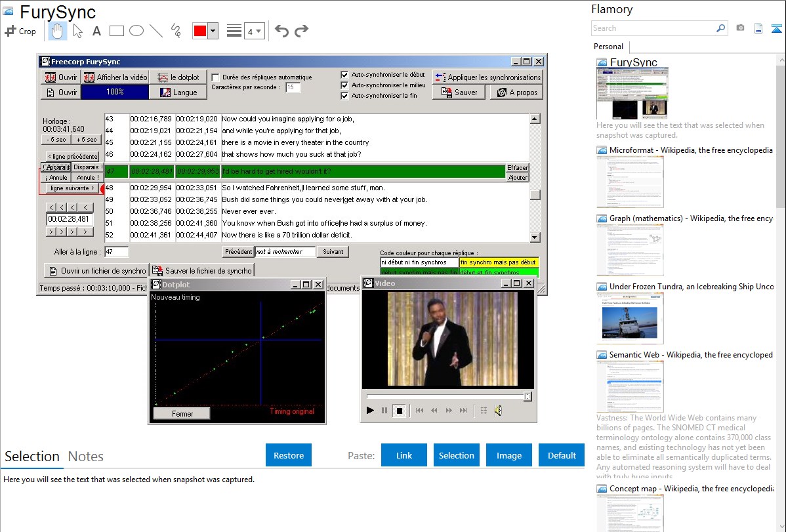
Task: Click the subtitle list scroll down arrow
Action: pyautogui.click(x=535, y=237)
